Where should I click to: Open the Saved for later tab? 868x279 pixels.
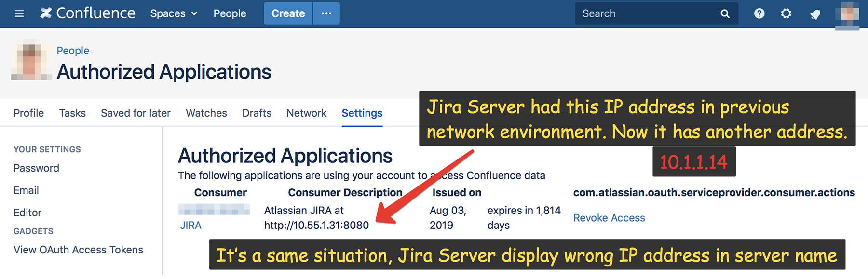pyautogui.click(x=136, y=113)
